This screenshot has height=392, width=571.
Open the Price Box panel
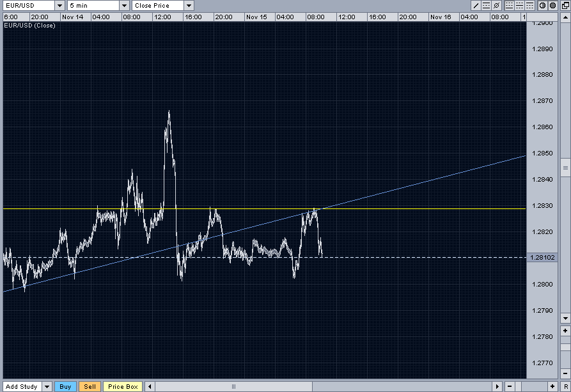[123, 386]
